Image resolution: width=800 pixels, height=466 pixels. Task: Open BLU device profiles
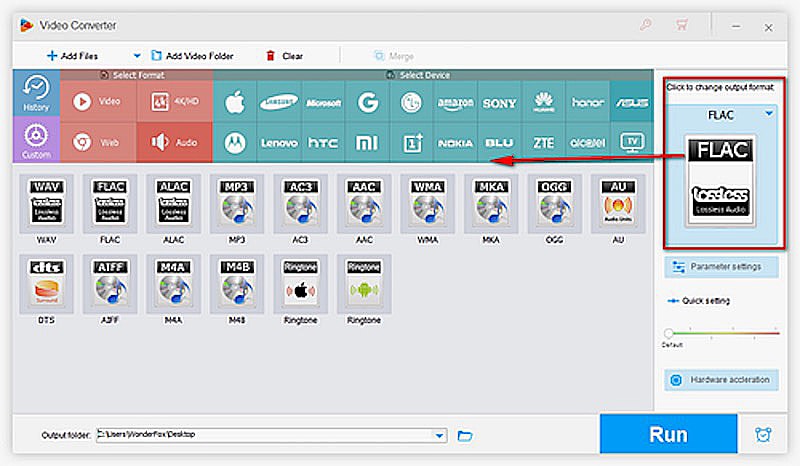point(499,142)
